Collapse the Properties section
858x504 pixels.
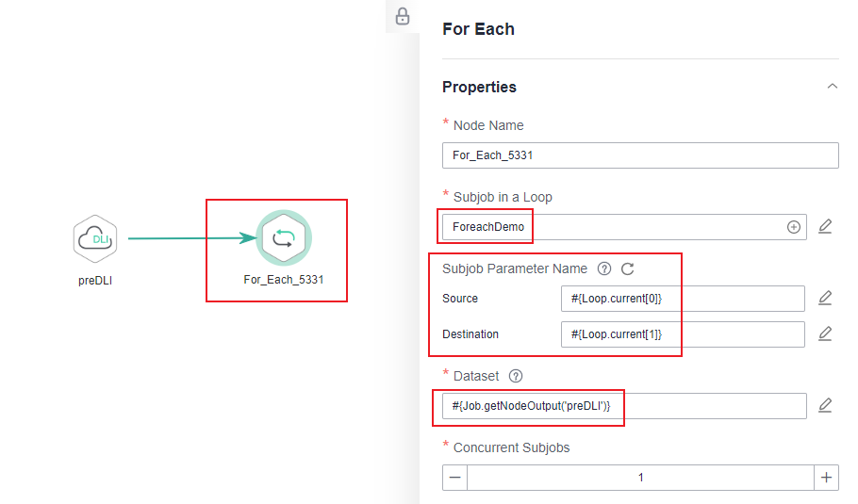(x=832, y=87)
